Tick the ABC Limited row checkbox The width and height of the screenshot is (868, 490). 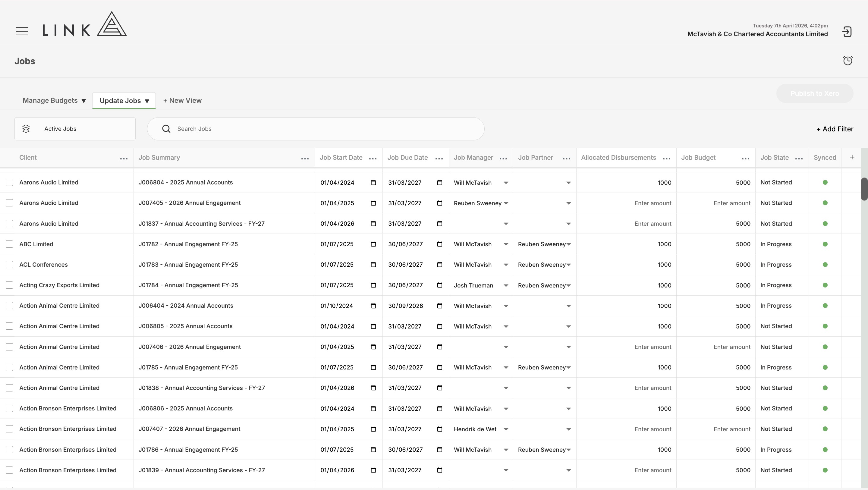coord(9,244)
